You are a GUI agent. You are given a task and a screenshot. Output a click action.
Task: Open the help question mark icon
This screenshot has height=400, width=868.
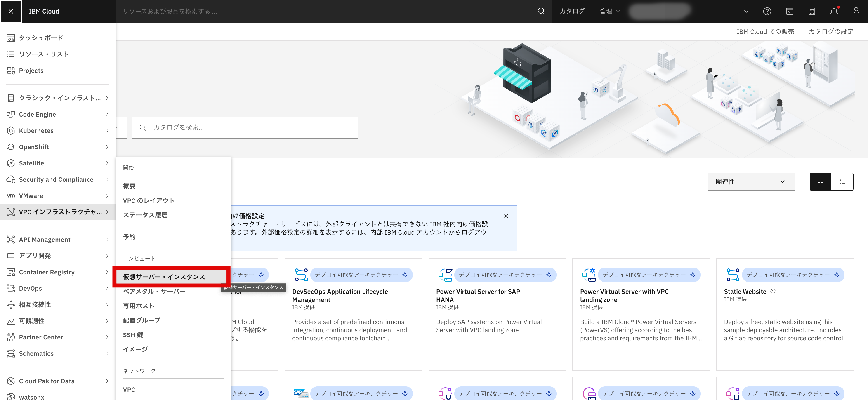pyautogui.click(x=767, y=12)
